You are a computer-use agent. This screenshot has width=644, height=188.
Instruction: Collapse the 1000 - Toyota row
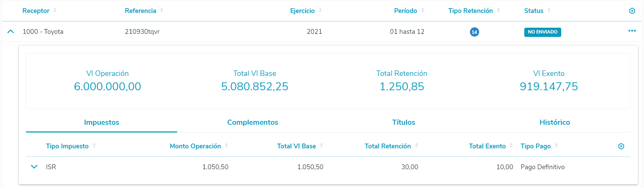pos(11,31)
